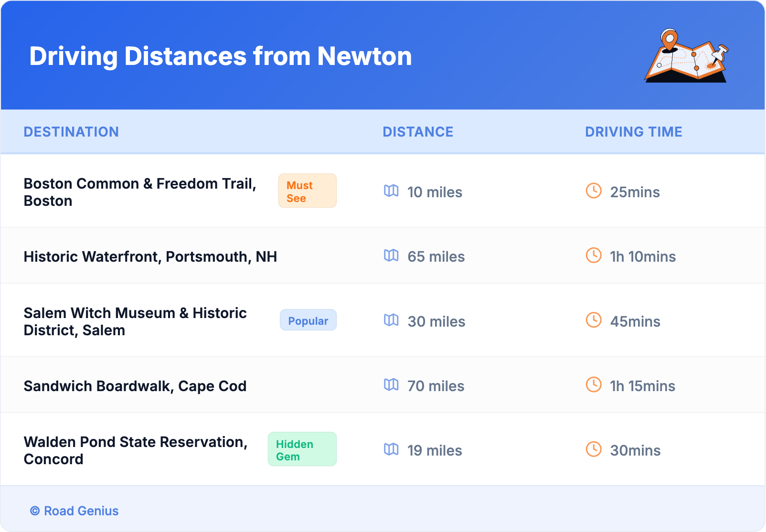
Task: Click Sandwich Boardwalk, Cape Cod row title
Action: point(135,386)
